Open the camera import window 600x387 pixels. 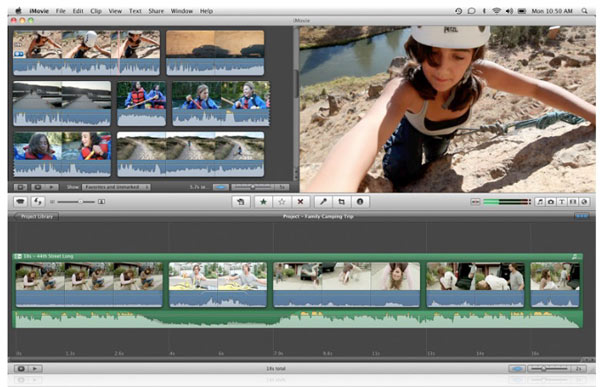coord(21,202)
